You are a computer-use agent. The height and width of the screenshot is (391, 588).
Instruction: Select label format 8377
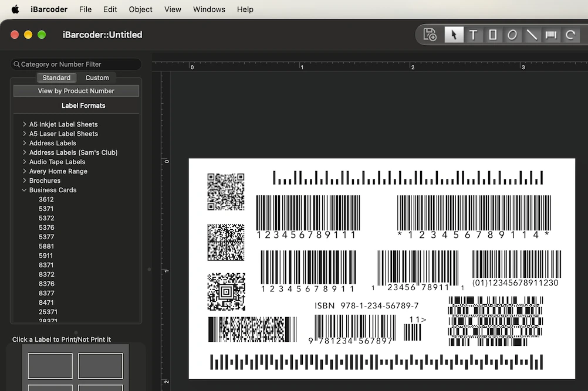point(46,293)
